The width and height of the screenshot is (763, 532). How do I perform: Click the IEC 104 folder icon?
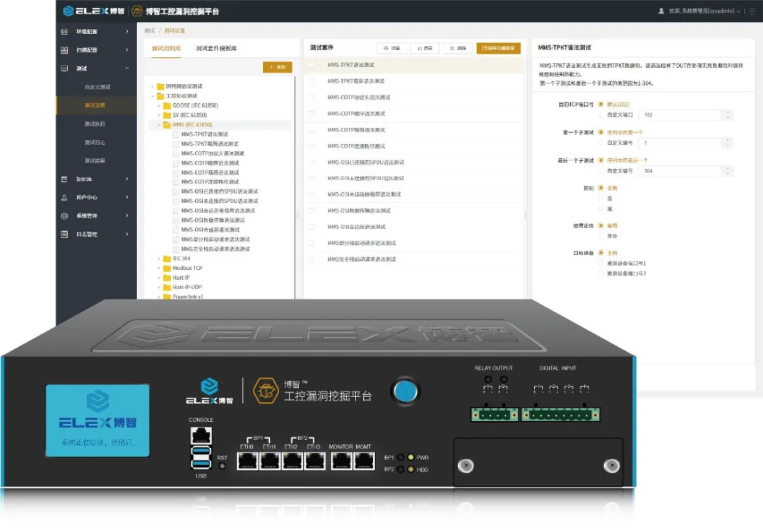pos(167,259)
